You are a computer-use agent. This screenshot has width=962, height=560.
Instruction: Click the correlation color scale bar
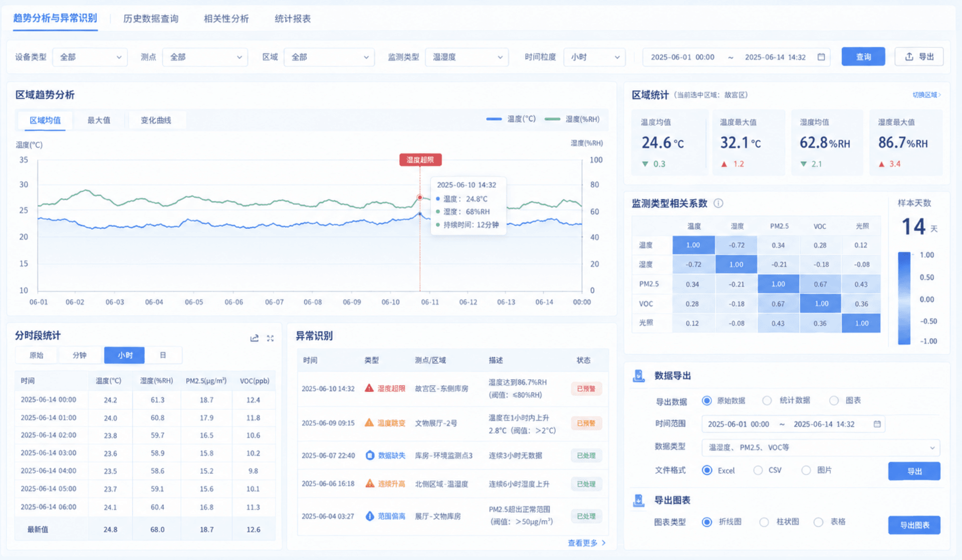pyautogui.click(x=904, y=298)
